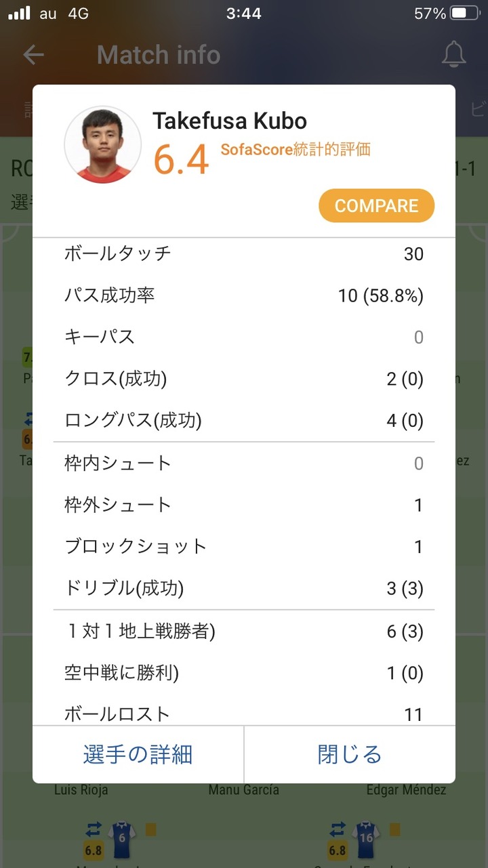This screenshot has height=868, width=488.
Task: Tap the ドリブル(成功) stat row
Action: [243, 588]
